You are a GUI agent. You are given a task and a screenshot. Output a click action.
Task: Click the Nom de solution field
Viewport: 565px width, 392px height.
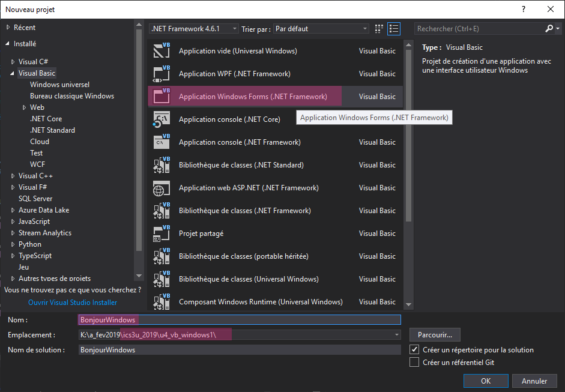click(x=240, y=349)
